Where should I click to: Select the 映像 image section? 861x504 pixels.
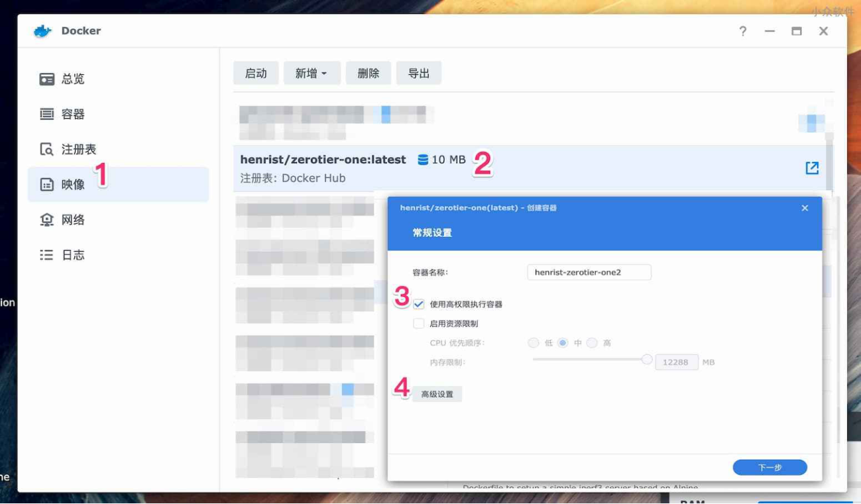click(118, 184)
